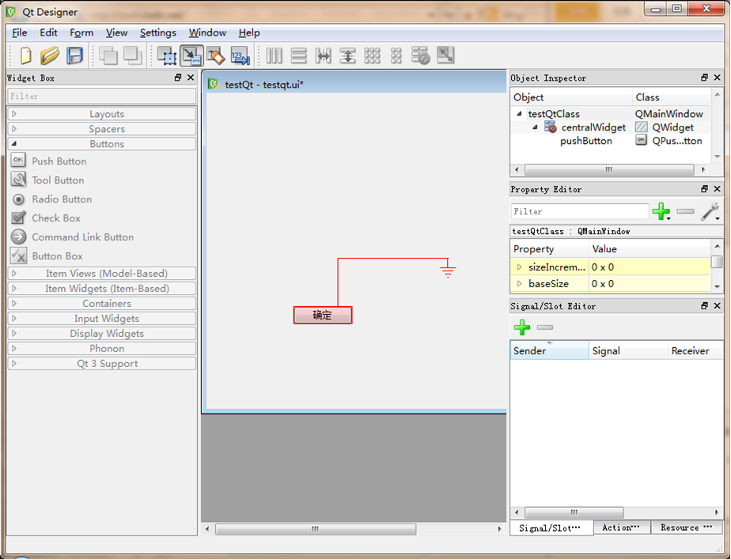Image resolution: width=731 pixels, height=560 pixels.
Task: Click the horizontal scrollbar below the form area
Action: [315, 528]
